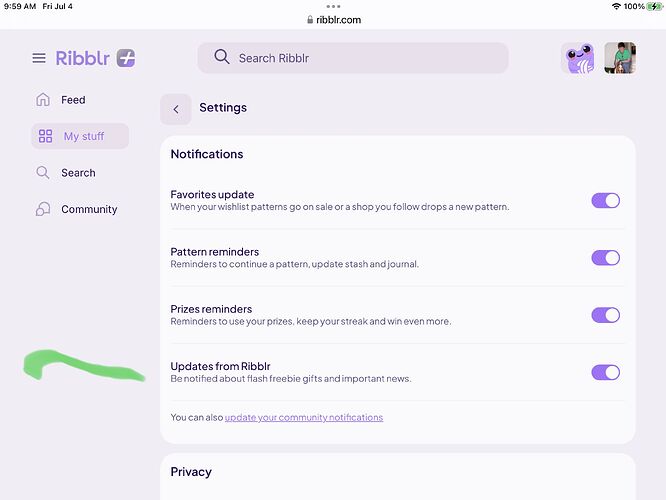Viewport: 666px width, 500px height.
Task: Disable Pattern reminders toggle
Action: 606,258
